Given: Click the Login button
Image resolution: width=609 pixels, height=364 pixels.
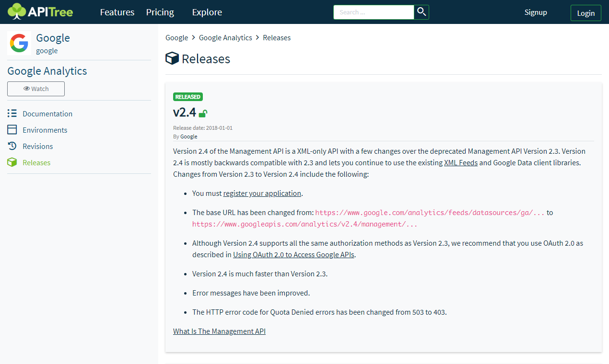Looking at the screenshot, I should [x=586, y=13].
